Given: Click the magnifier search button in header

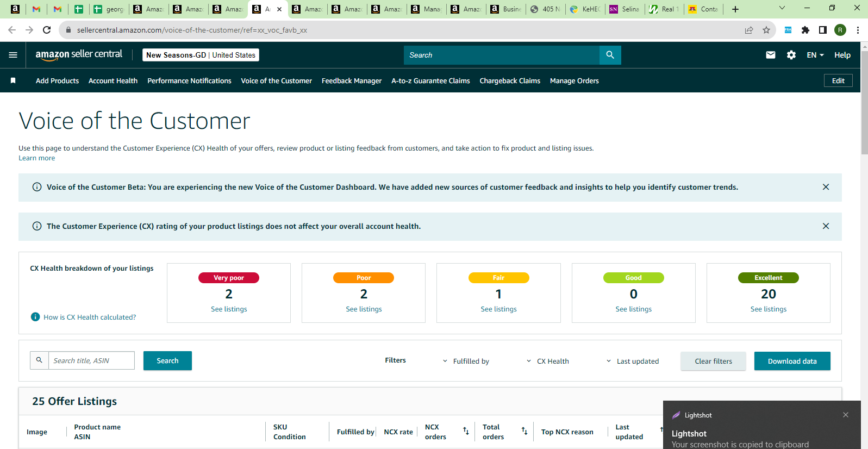Looking at the screenshot, I should (x=610, y=55).
